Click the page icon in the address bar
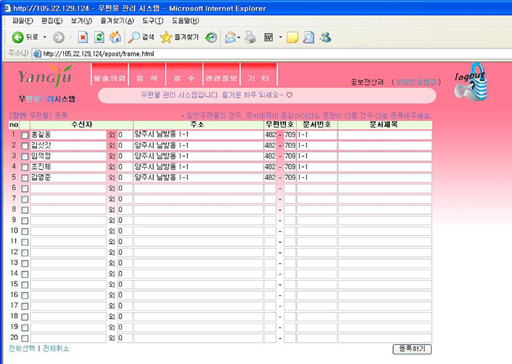 (37, 54)
